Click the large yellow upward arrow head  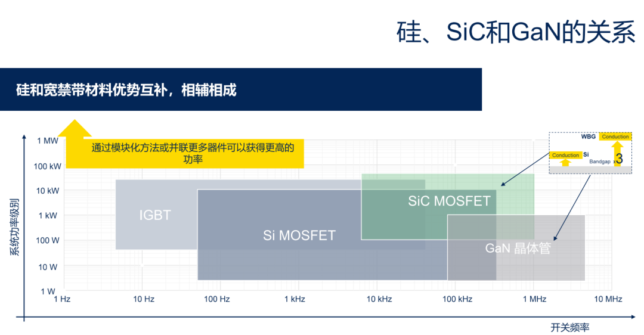75,128
